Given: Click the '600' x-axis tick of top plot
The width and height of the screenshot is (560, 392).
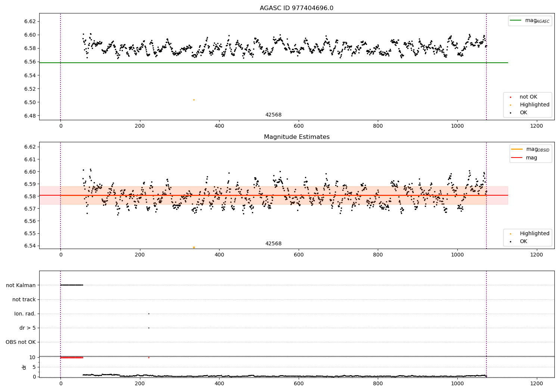Looking at the screenshot, I should [299, 126].
